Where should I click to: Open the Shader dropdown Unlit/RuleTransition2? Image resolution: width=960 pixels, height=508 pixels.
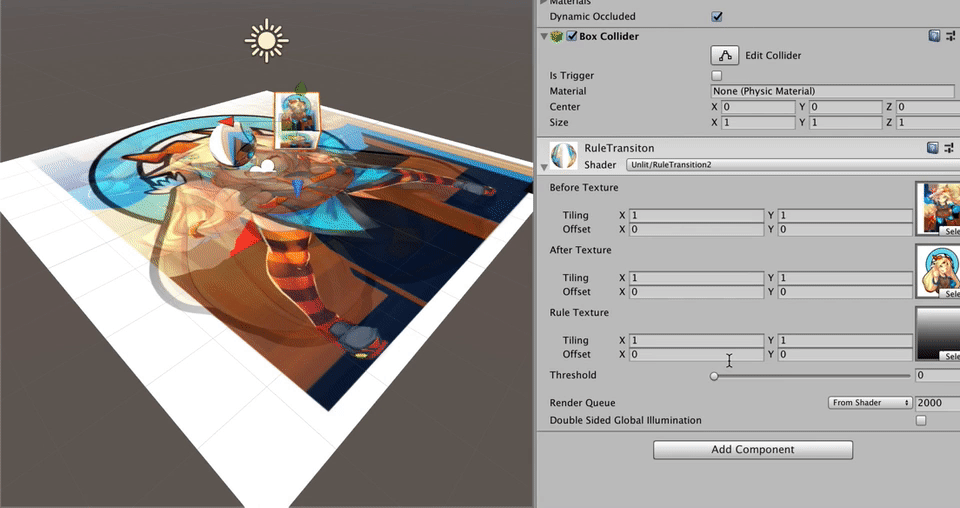[793, 165]
